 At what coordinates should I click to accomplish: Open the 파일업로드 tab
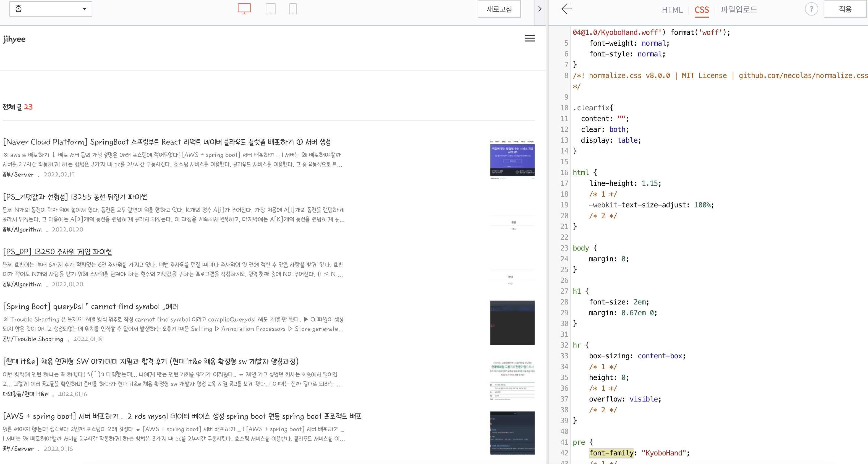739,10
